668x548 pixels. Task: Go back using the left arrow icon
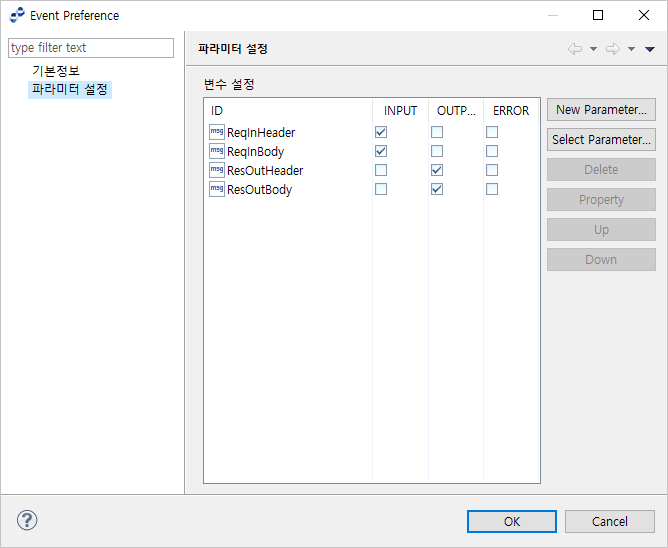[575, 49]
